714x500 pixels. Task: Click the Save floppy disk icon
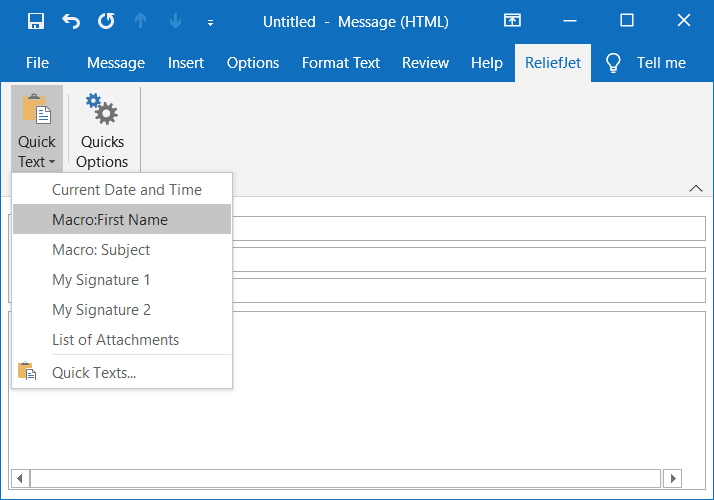pyautogui.click(x=36, y=21)
